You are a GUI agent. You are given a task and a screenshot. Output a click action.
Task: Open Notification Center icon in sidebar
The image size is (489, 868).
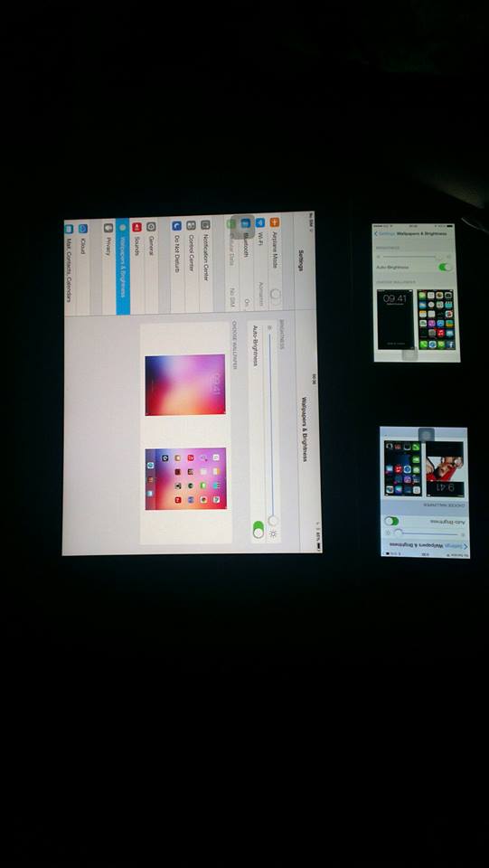point(205,225)
